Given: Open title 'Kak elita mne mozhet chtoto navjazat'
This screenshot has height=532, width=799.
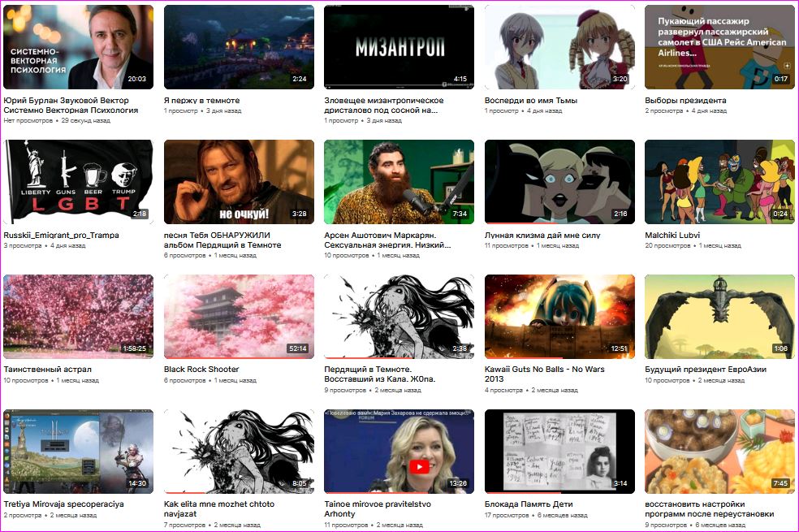Looking at the screenshot, I should [219, 509].
